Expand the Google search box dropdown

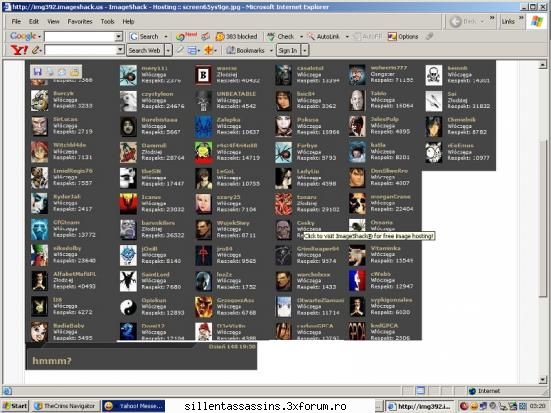click(x=118, y=37)
